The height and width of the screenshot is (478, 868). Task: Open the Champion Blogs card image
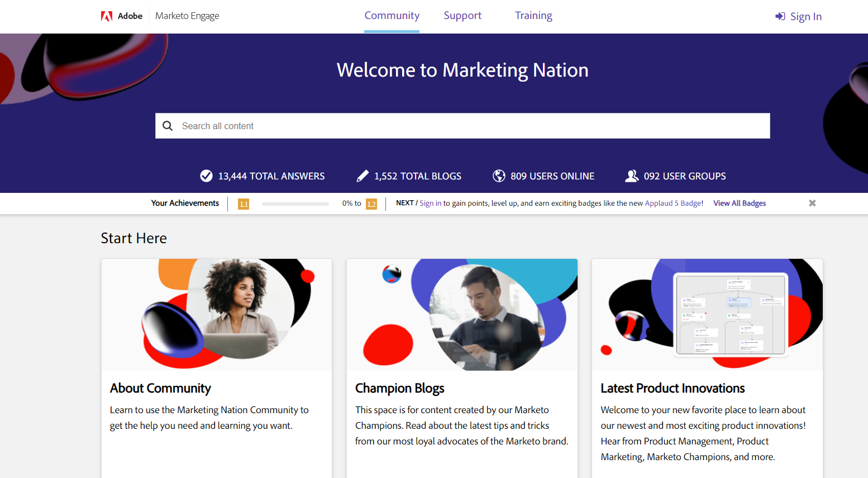tap(462, 314)
